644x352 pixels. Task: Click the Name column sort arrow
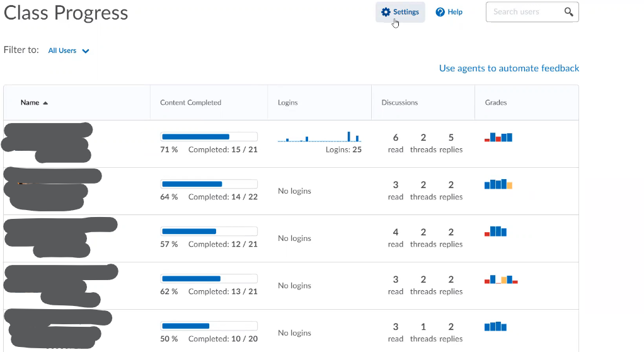coord(45,103)
